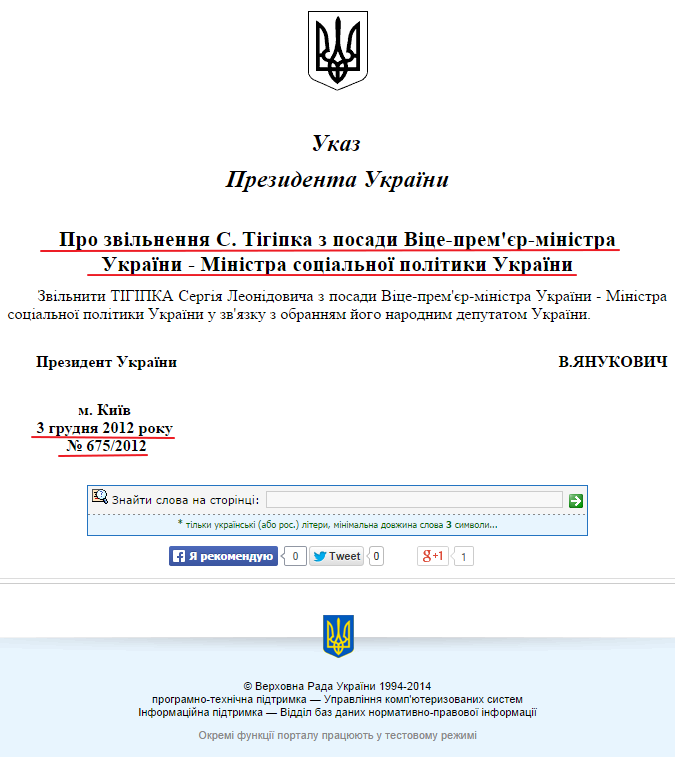Click the Facebook 'Я рекомендую' button
This screenshot has width=675, height=757.
[x=223, y=556]
